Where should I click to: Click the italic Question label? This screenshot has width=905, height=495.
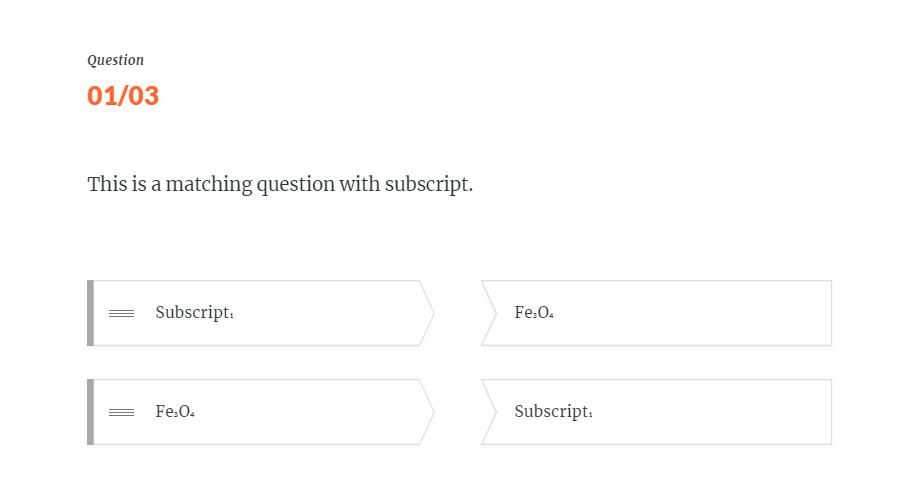[x=115, y=60]
